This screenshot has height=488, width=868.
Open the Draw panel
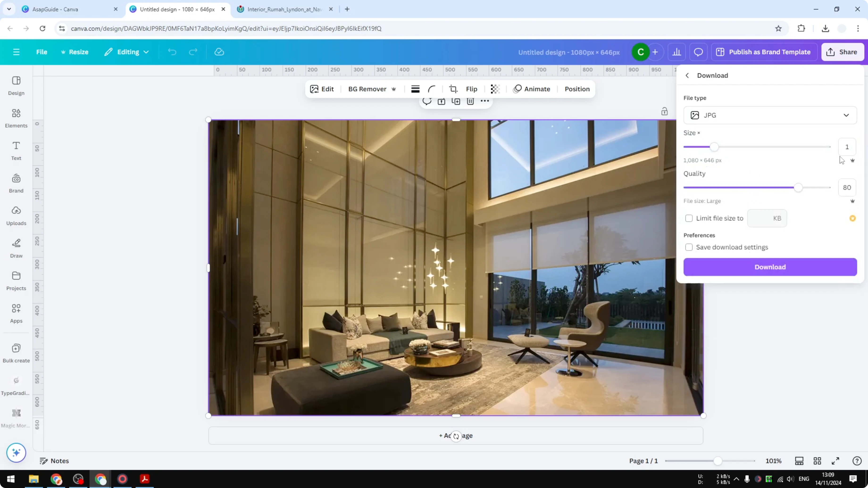tap(16, 248)
